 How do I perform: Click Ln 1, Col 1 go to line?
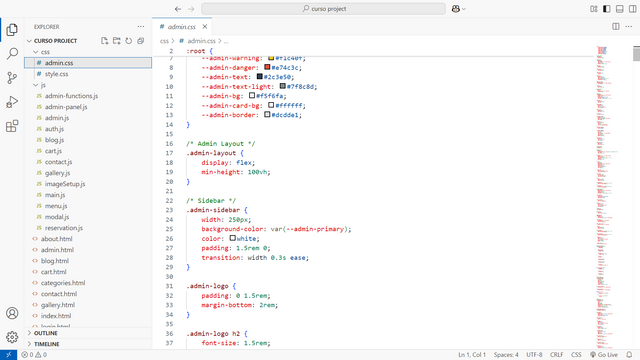pos(472,355)
